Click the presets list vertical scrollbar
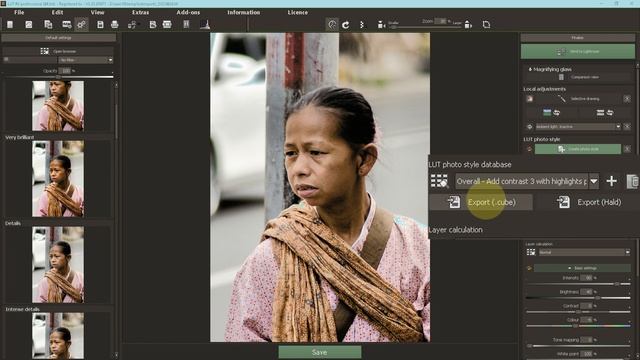The width and height of the screenshot is (640, 360). point(116,220)
